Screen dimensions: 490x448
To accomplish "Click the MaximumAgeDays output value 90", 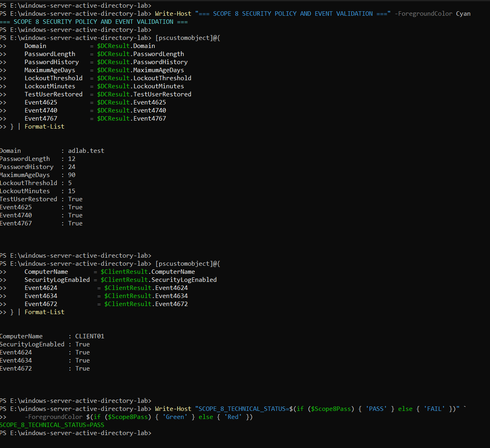I will (72, 175).
